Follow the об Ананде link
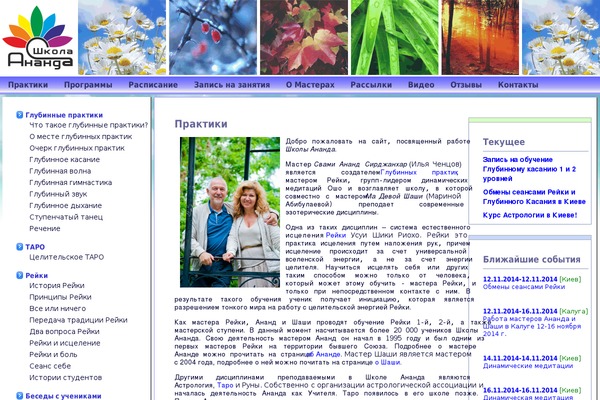This screenshot has height=400, width=600. pyautogui.click(x=323, y=354)
